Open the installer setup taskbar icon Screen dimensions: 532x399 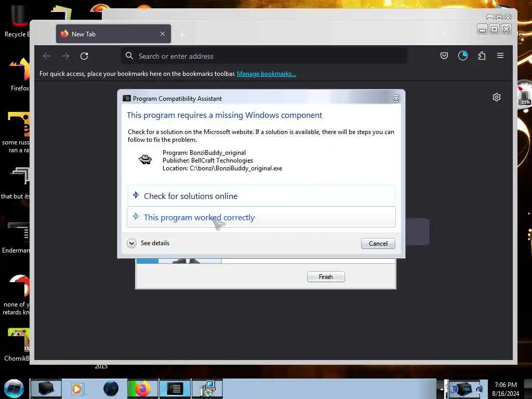click(x=207, y=389)
